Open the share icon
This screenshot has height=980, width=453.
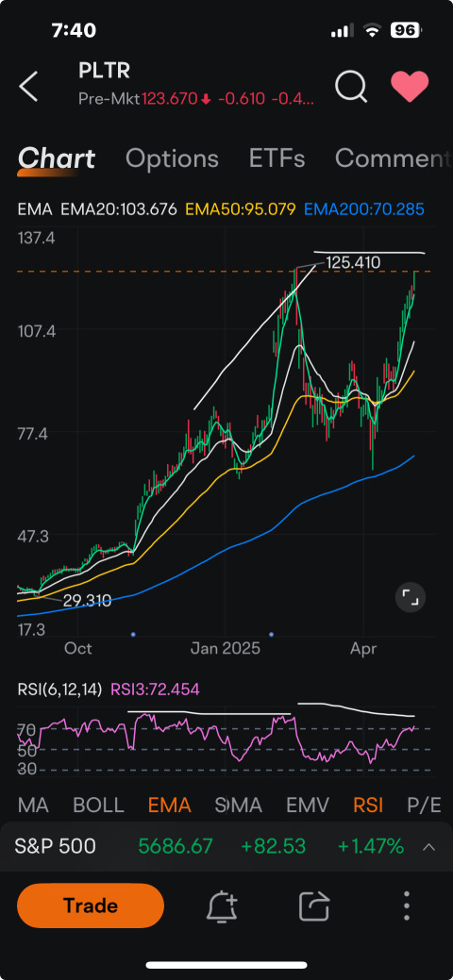(314, 905)
